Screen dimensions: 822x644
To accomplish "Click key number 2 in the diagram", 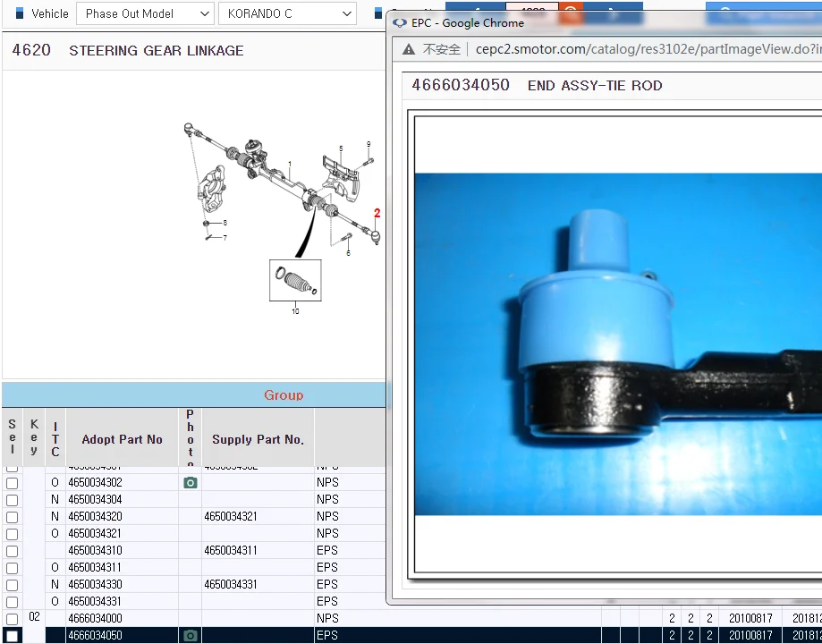I will [377, 213].
